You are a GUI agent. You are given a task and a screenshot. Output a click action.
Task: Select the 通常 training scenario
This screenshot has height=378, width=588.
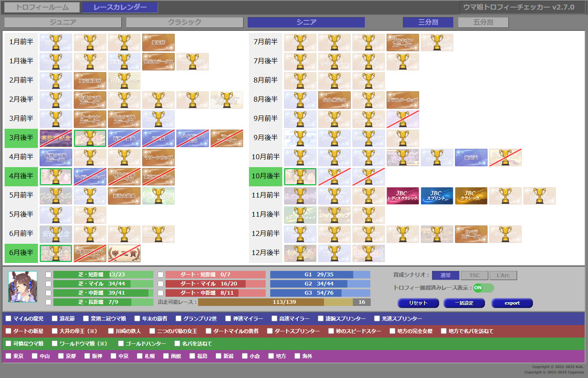point(445,275)
